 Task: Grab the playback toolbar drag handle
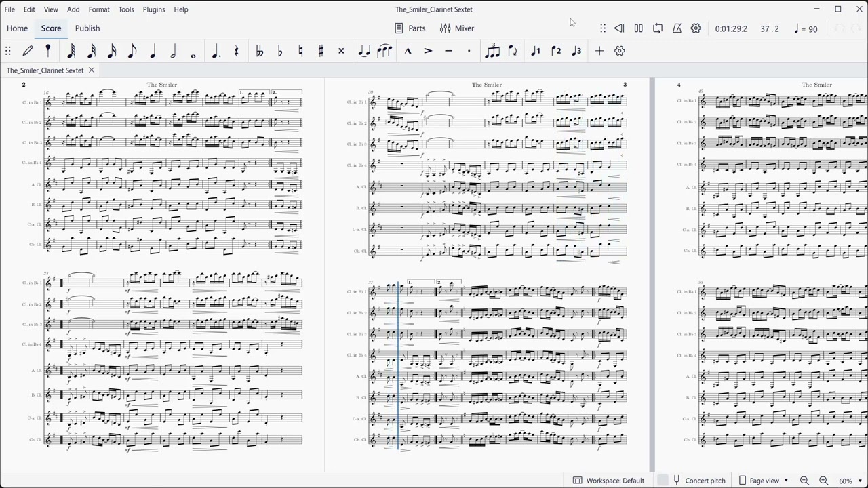pos(603,28)
